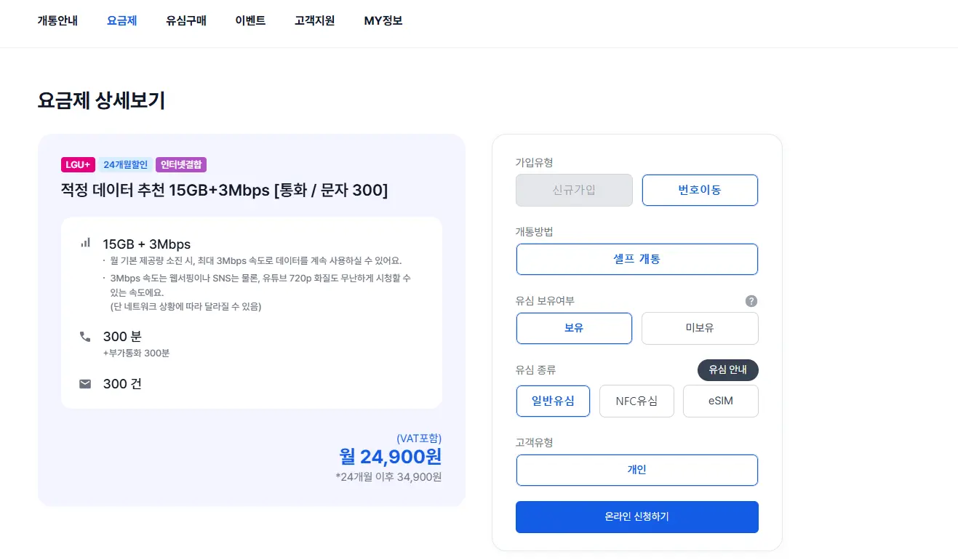Click the 온라인 신청하기 button
The width and height of the screenshot is (958, 560).
point(637,517)
